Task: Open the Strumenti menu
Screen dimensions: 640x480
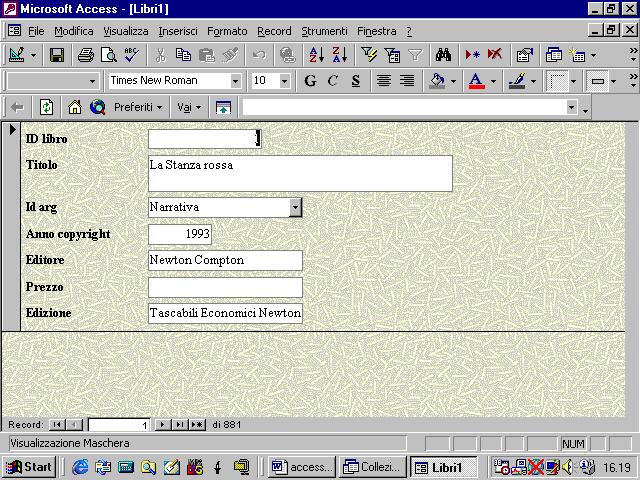Action: click(x=324, y=31)
